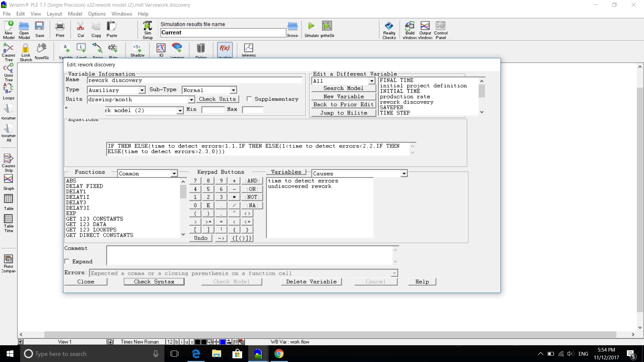
Task: Open the Control Panel icon
Action: click(441, 30)
